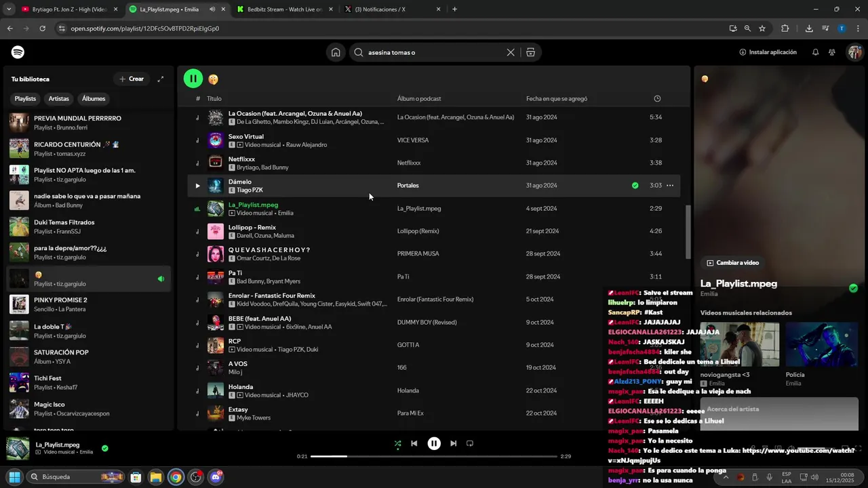Play the Dámelo track with its play arrow
This screenshot has width=868, height=488.
[x=197, y=186]
